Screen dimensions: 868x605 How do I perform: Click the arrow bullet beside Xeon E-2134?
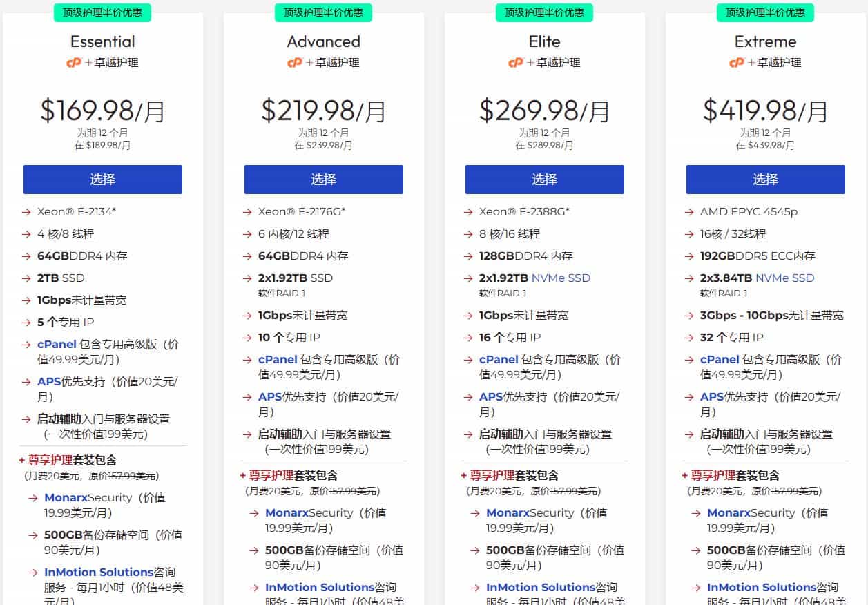point(26,212)
